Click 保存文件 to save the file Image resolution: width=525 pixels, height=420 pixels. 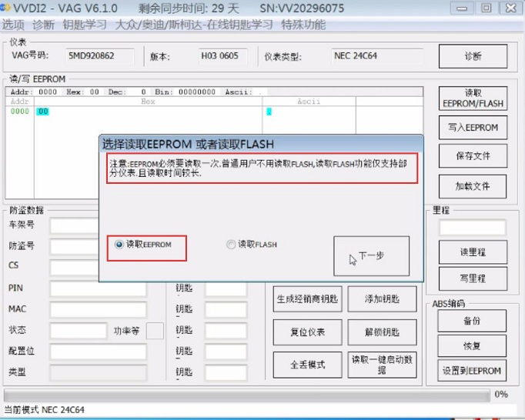(x=473, y=156)
